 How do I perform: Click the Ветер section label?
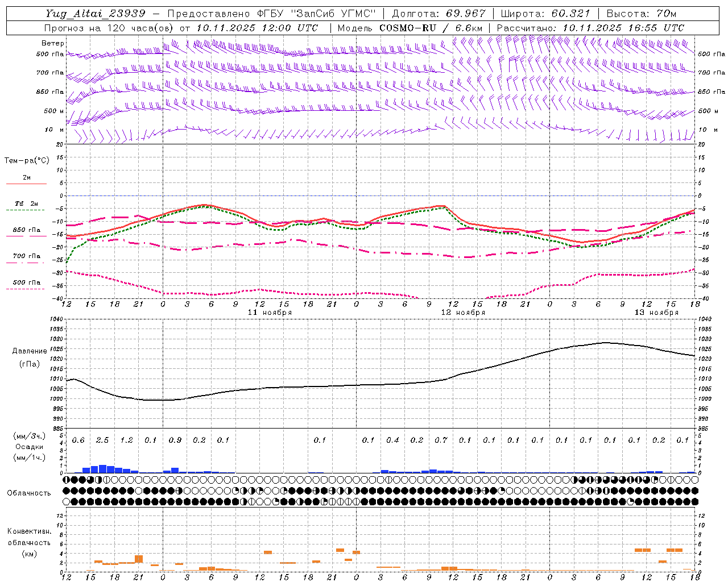click(x=53, y=43)
